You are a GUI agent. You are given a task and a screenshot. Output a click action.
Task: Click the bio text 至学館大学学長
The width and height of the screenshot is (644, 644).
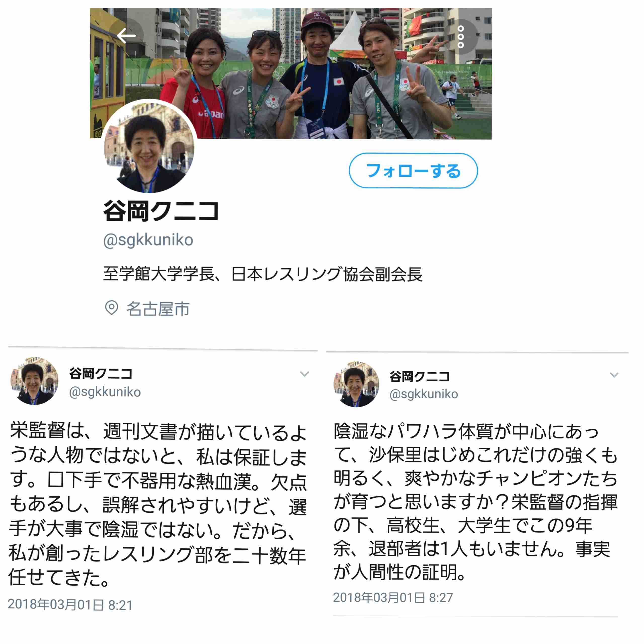[159, 274]
